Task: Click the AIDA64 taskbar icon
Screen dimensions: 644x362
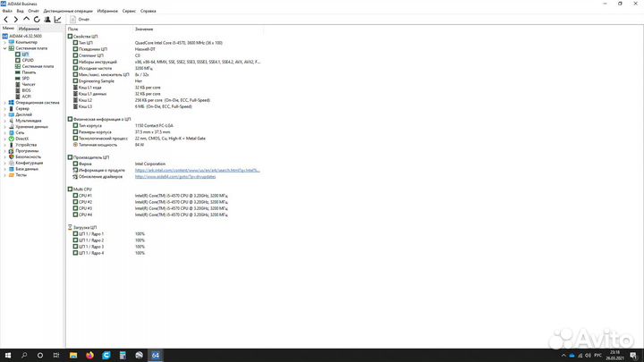Action: pos(155,355)
